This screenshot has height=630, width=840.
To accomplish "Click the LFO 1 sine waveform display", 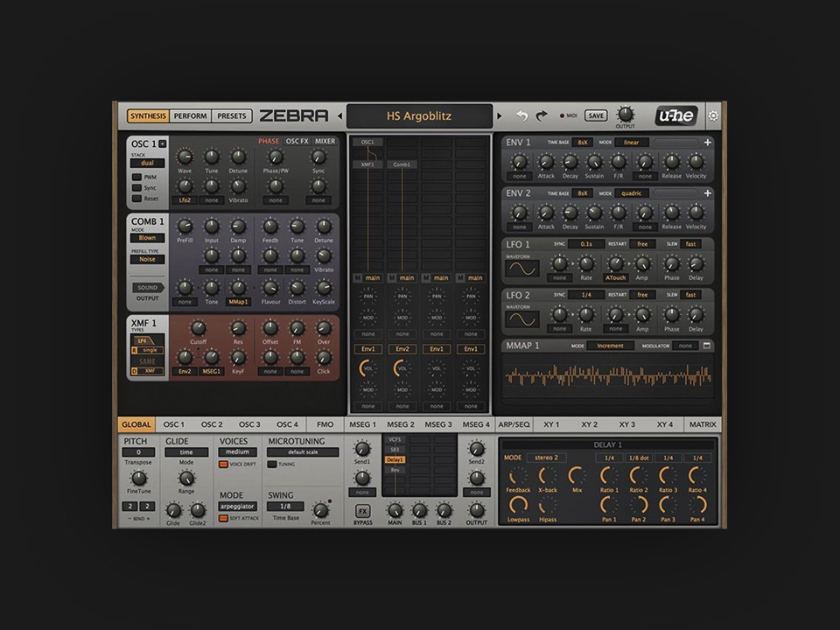I will 521,269.
